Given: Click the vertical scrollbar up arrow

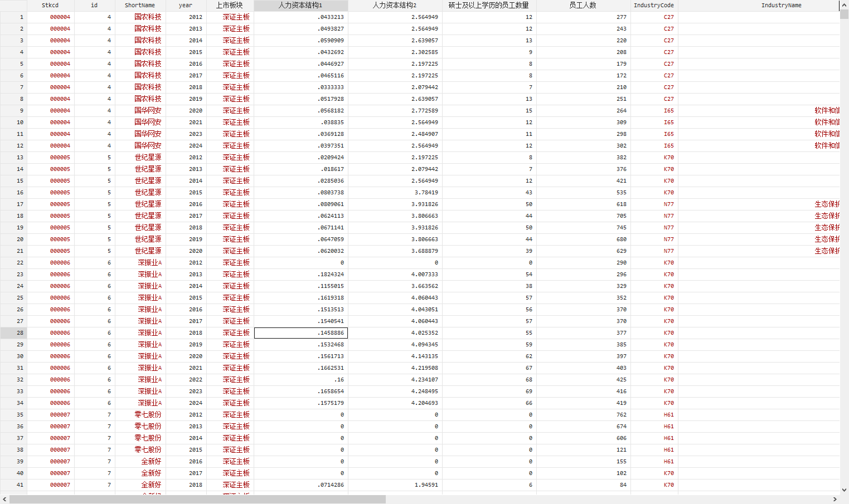Looking at the screenshot, I should coord(844,6).
